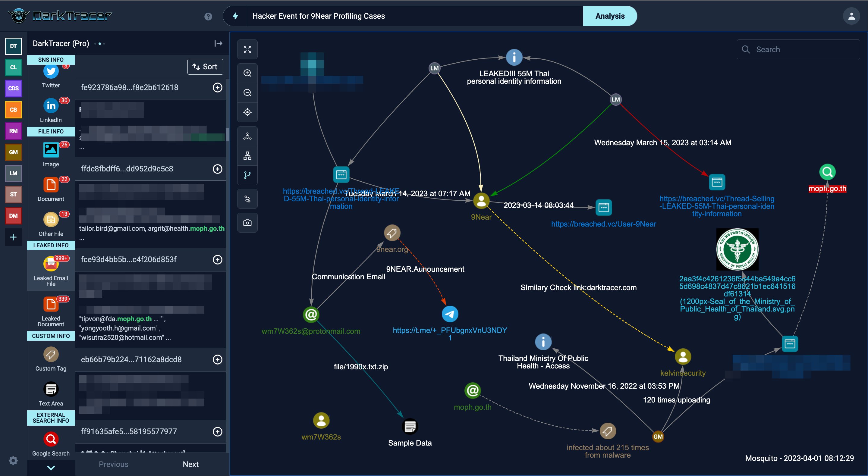Expand the ffdc8fbdff6...dd952d9c5c8 entry
Screen dimensions: 868x476
218,169
